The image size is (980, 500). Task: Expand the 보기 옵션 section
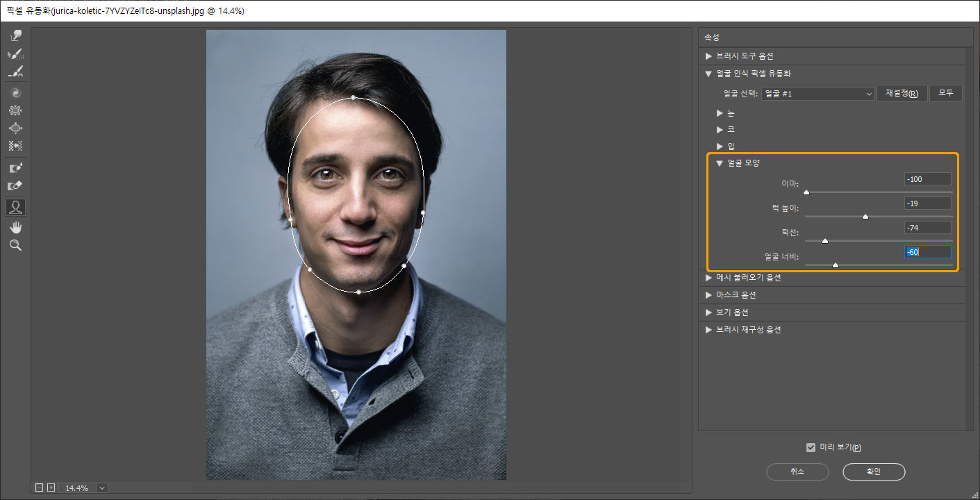point(708,312)
